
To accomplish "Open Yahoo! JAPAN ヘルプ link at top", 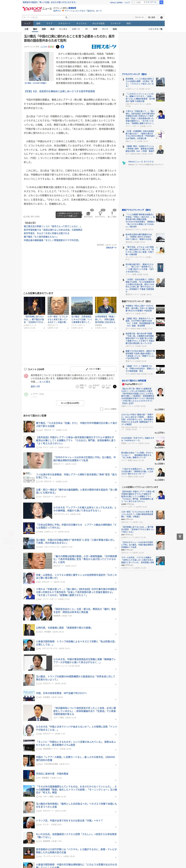I will click(127, 2).
